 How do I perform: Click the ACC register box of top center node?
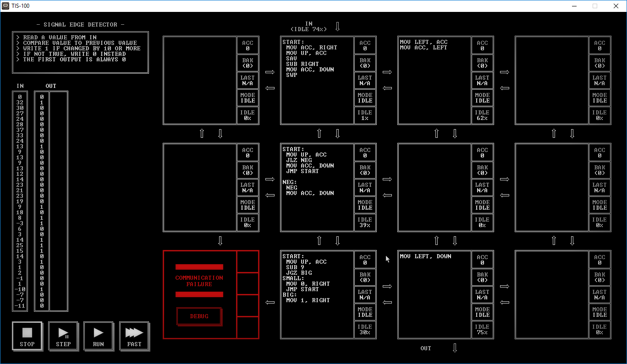coord(365,45)
